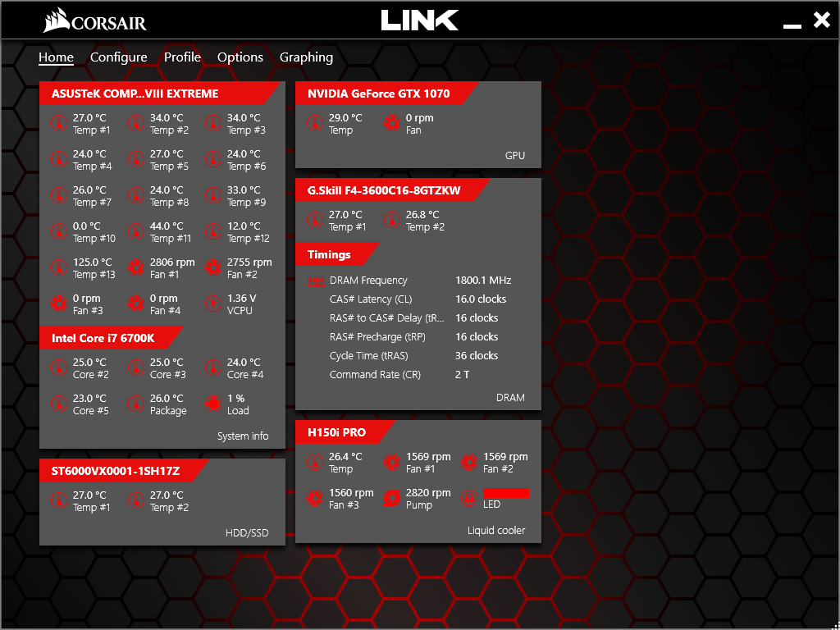Click the System info label

[x=243, y=436]
